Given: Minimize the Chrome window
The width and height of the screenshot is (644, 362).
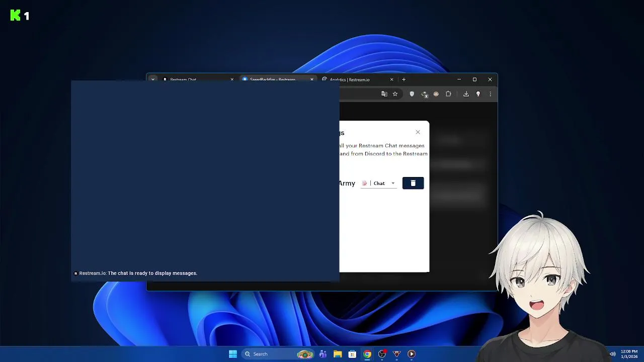Looking at the screenshot, I should click(459, 79).
